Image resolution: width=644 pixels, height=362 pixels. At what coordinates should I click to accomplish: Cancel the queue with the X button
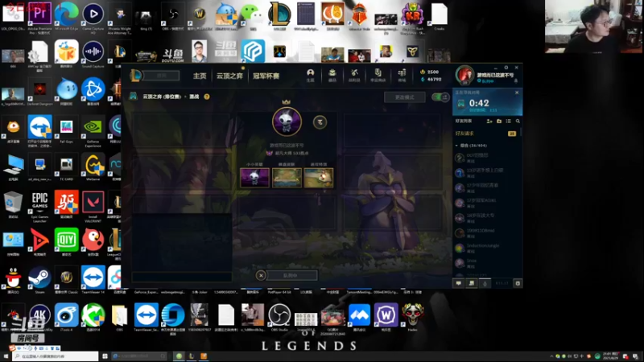261,275
